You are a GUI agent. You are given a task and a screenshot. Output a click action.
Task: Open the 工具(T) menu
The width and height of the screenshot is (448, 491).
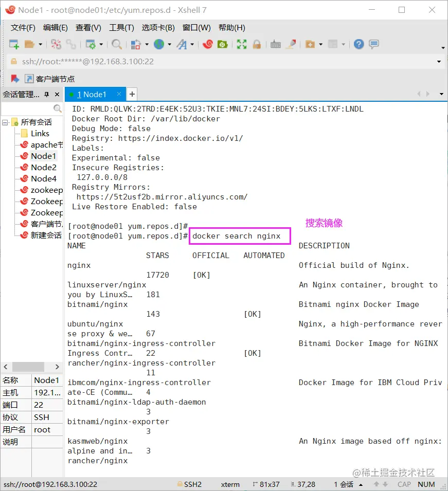[x=121, y=28]
